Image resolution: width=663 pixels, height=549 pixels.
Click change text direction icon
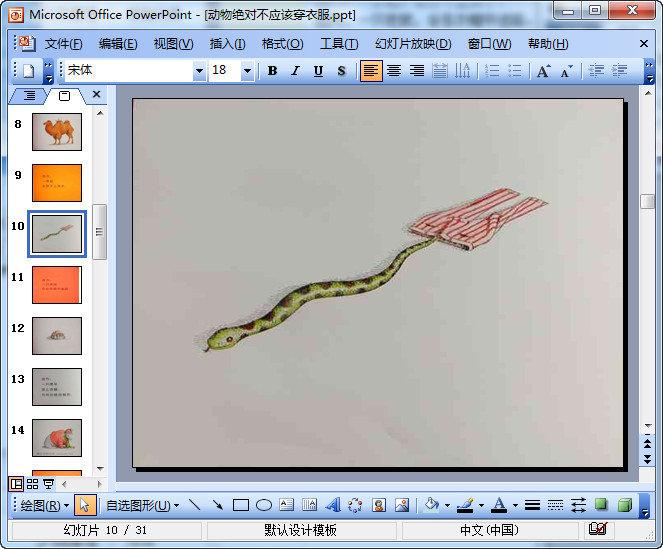(463, 71)
